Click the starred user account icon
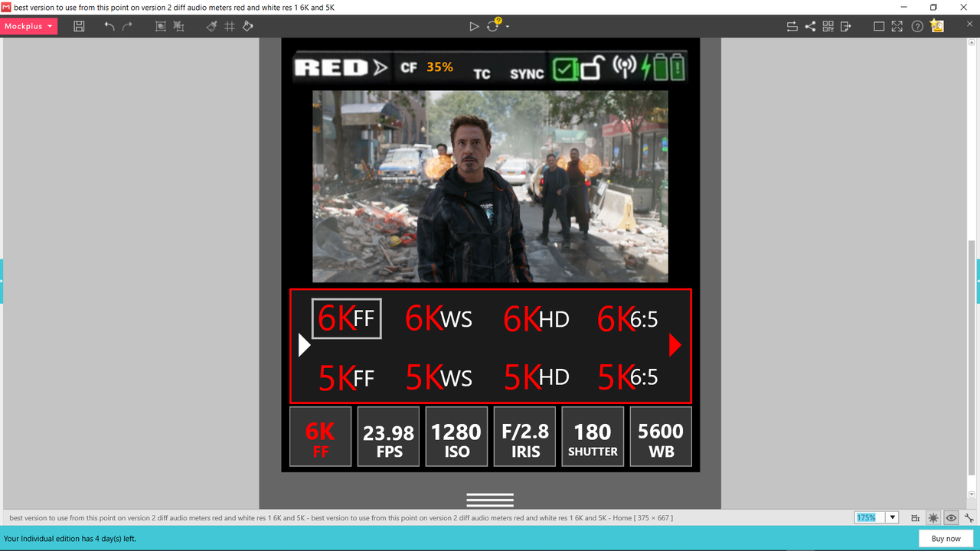Screen dimensions: 980x551 tap(937, 26)
